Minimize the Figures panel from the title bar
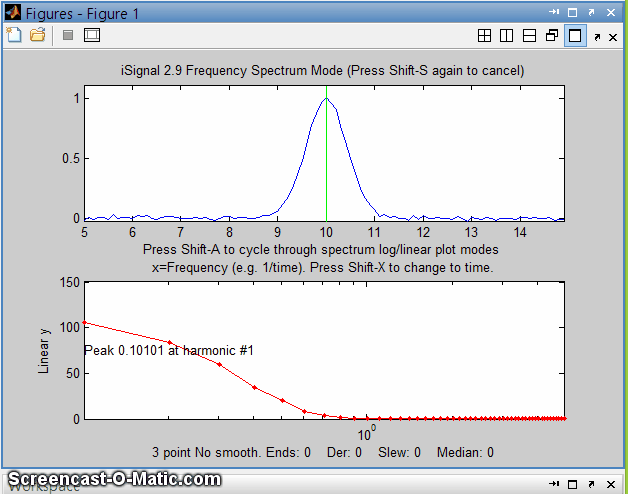The width and height of the screenshot is (628, 494). pos(554,12)
